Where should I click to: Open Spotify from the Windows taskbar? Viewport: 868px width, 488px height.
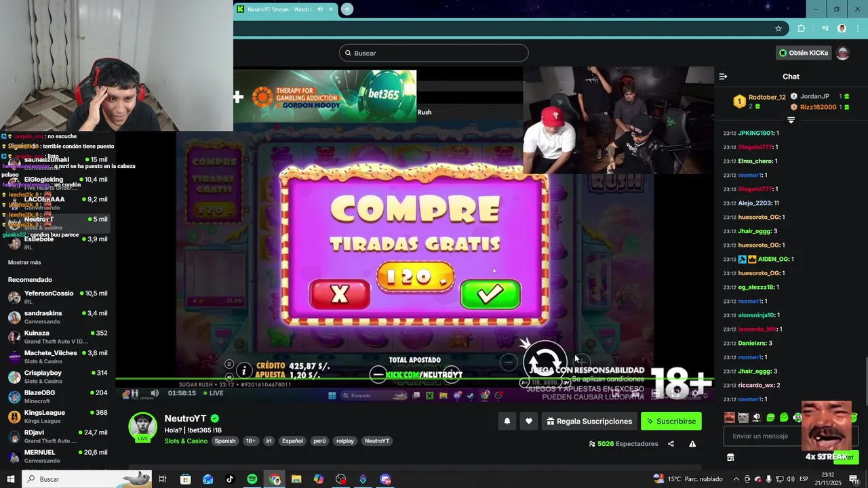click(x=252, y=479)
